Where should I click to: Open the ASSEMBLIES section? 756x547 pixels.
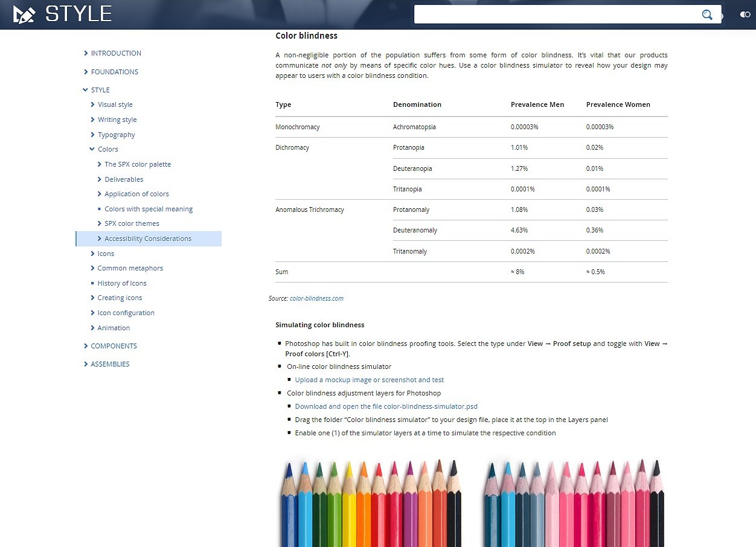[110, 364]
